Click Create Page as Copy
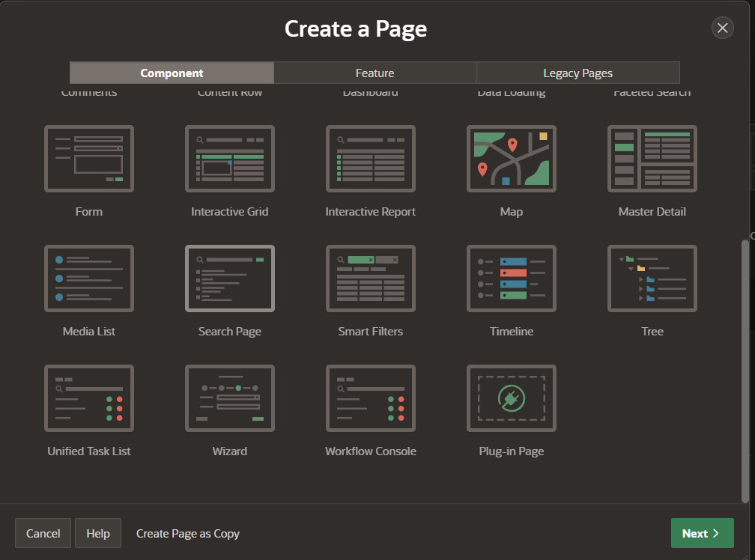Viewport: 755px width, 560px height. pyautogui.click(x=187, y=533)
